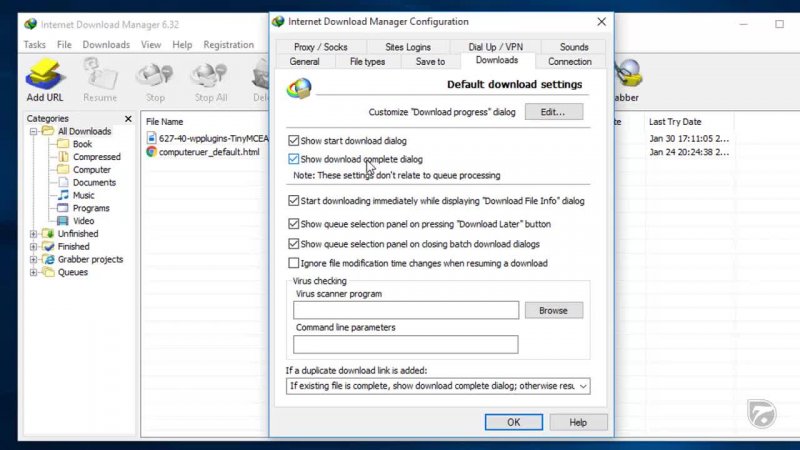Switch to the Connection tab
This screenshot has height=450, width=800.
570,62
